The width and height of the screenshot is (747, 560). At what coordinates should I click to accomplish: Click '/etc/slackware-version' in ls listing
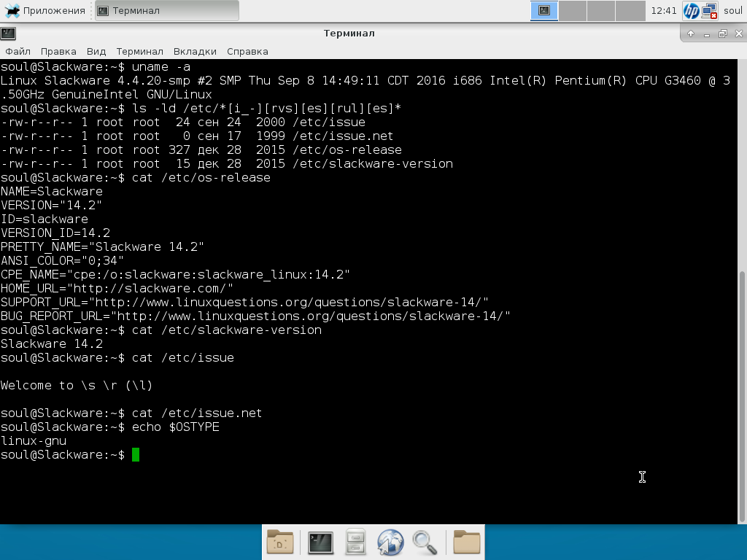[373, 164]
